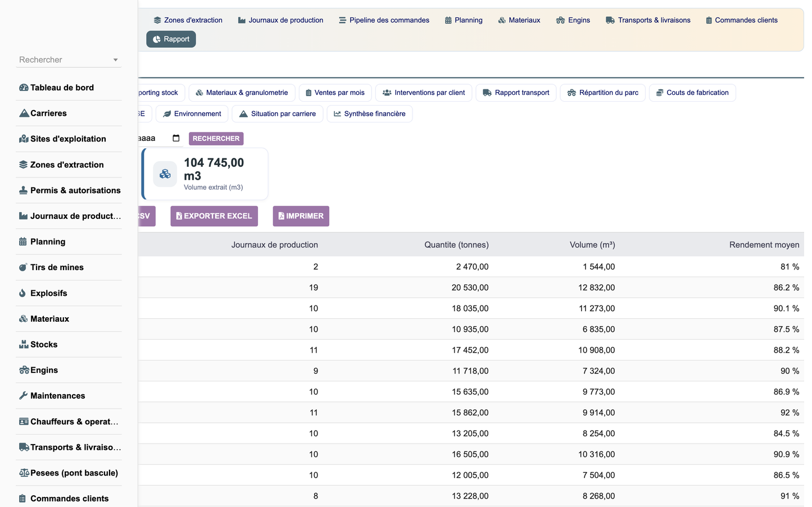812x507 pixels.
Task: Click the Rapport button
Action: (x=171, y=39)
